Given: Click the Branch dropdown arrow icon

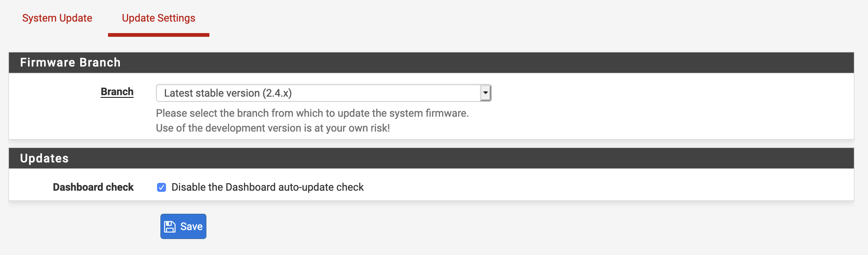Looking at the screenshot, I should (x=485, y=93).
